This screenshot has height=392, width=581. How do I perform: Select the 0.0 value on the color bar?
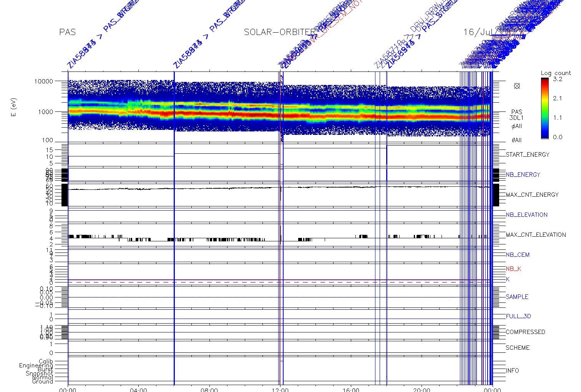pos(558,137)
